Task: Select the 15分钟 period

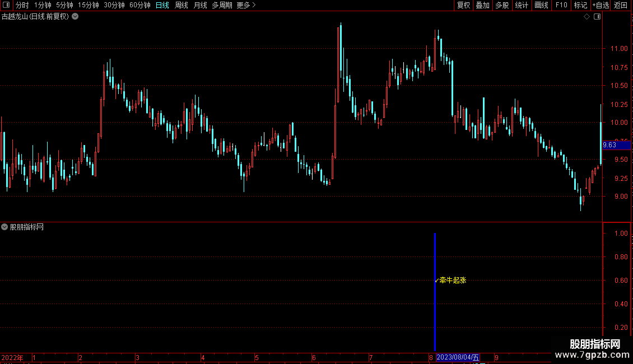Action: coord(89,5)
